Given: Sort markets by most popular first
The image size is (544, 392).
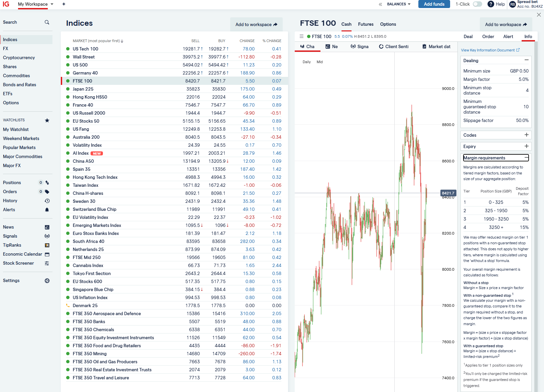Looking at the screenshot, I should (98, 41).
